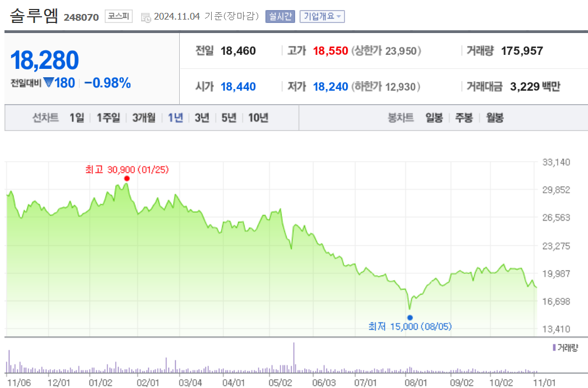Select the 3년 line chart tab
Viewport: 588px width, 388px height.
(x=202, y=118)
